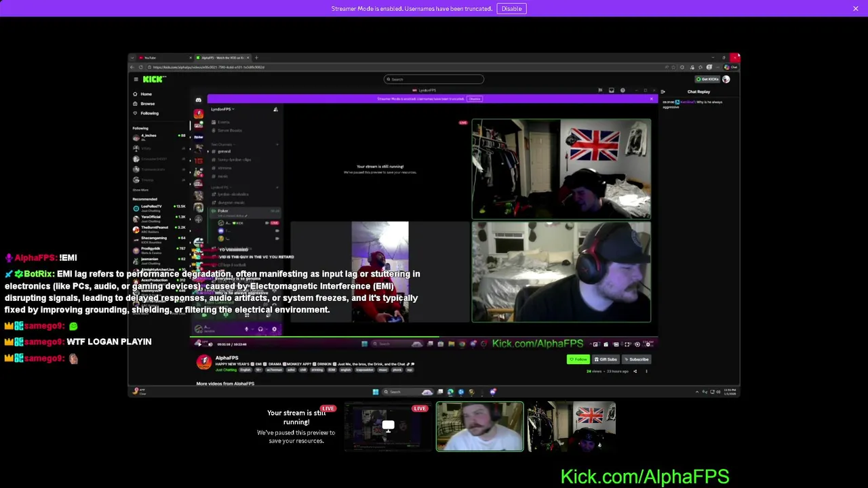Disable Streamer Mode in top banner
The height and width of the screenshot is (488, 868).
(x=511, y=9)
